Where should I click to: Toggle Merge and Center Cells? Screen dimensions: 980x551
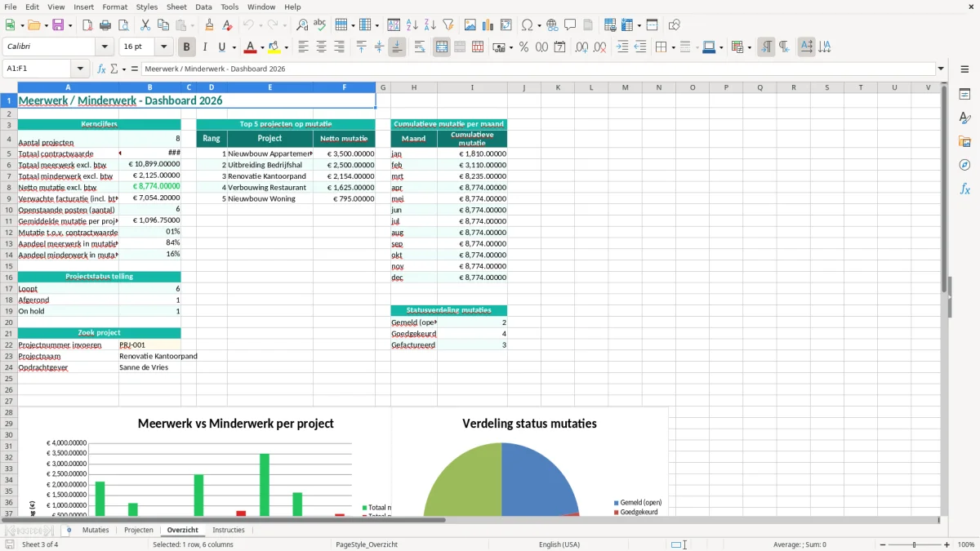tap(442, 47)
